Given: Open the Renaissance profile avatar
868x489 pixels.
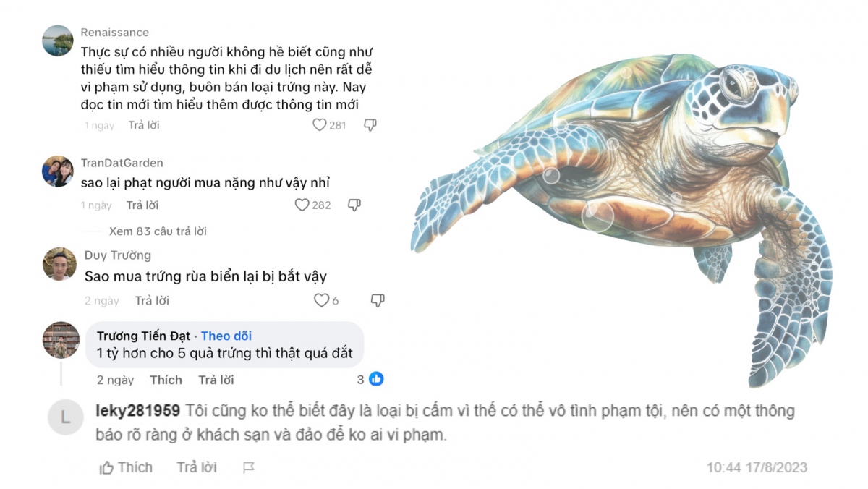Looking at the screenshot, I should click(x=58, y=41).
